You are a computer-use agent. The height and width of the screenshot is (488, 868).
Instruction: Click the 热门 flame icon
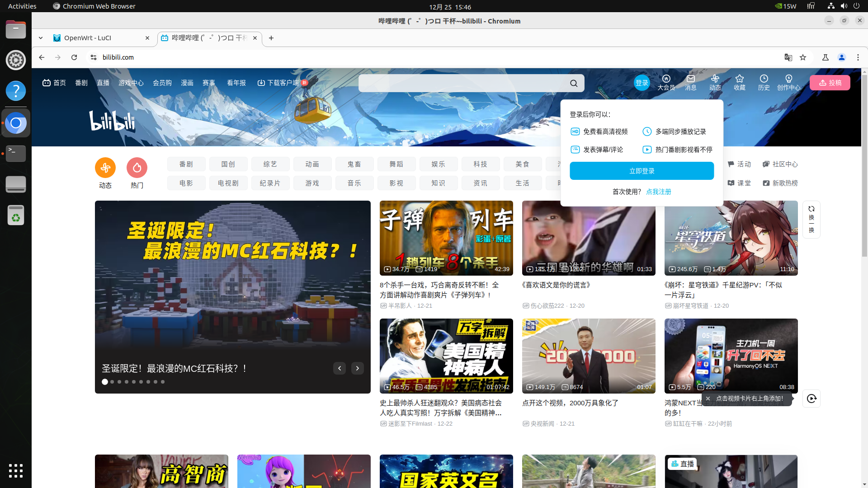click(137, 168)
